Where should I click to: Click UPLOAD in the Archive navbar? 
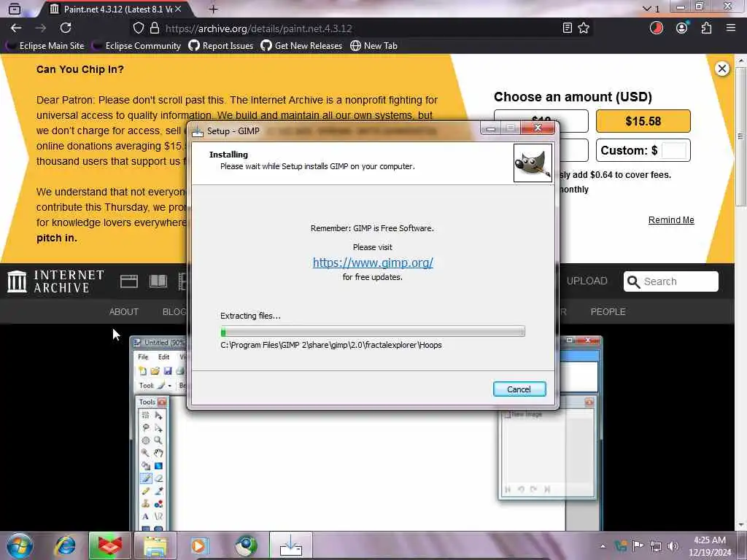[x=587, y=281]
